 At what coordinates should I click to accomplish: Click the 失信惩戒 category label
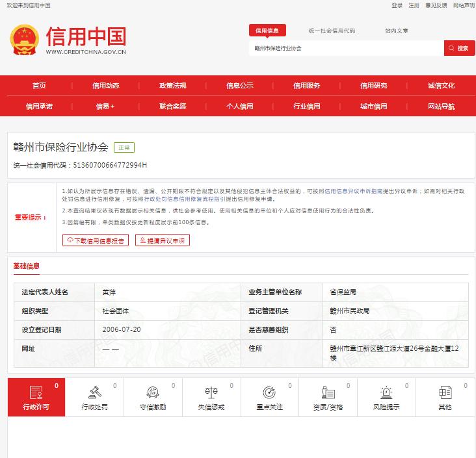tap(211, 407)
